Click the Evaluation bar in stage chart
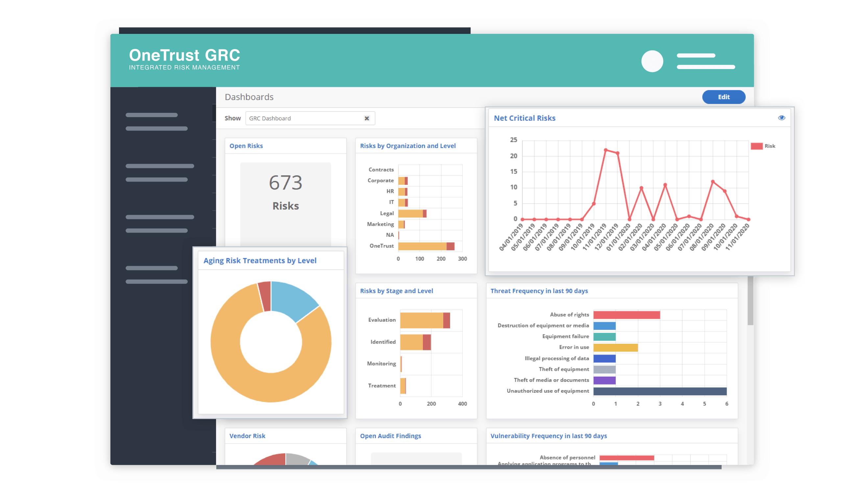The height and width of the screenshot is (496, 868). [425, 320]
